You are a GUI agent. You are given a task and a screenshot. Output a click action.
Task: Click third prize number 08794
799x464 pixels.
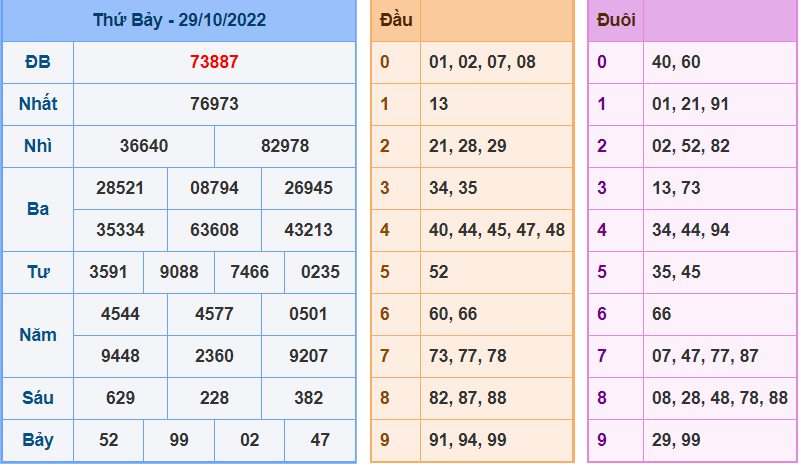pyautogui.click(x=214, y=188)
